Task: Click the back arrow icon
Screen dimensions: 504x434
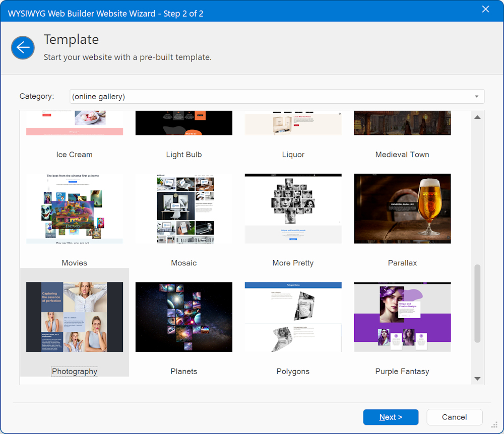Action: [x=23, y=48]
